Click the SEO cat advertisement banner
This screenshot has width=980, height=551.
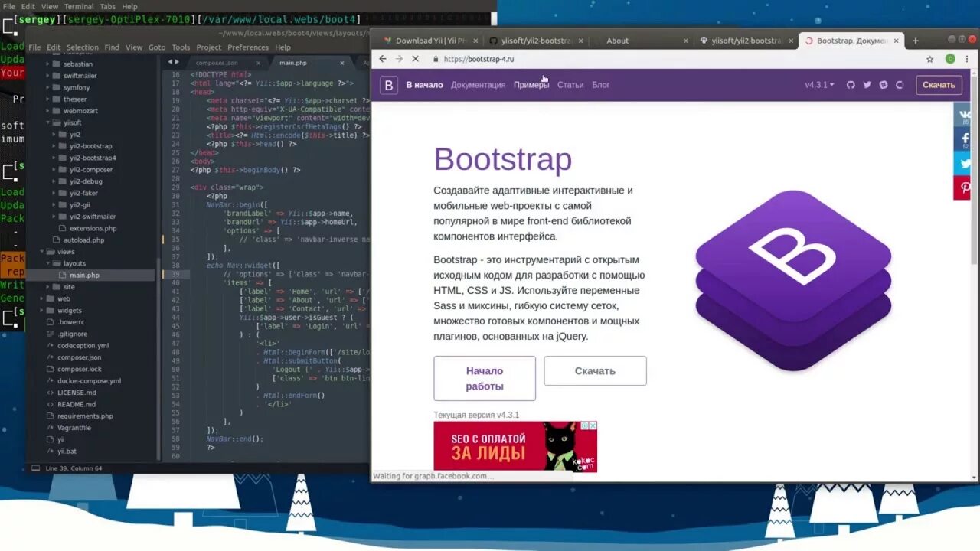click(x=515, y=446)
